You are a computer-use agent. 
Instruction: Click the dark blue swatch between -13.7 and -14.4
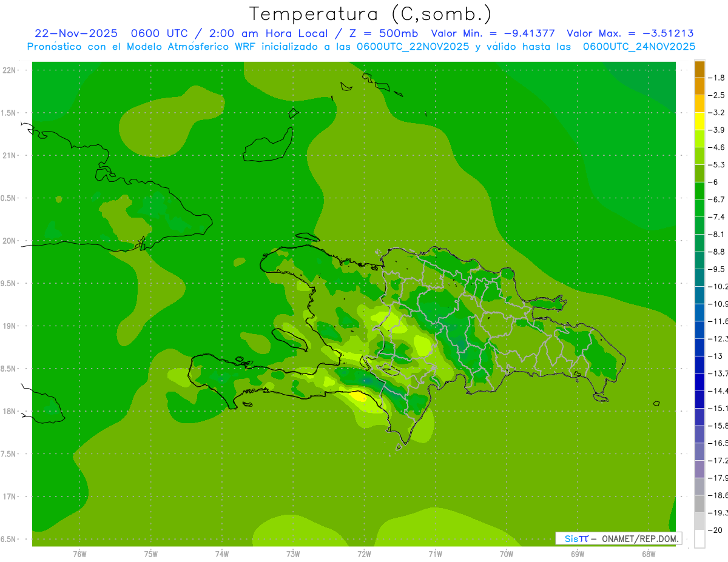tap(699, 382)
